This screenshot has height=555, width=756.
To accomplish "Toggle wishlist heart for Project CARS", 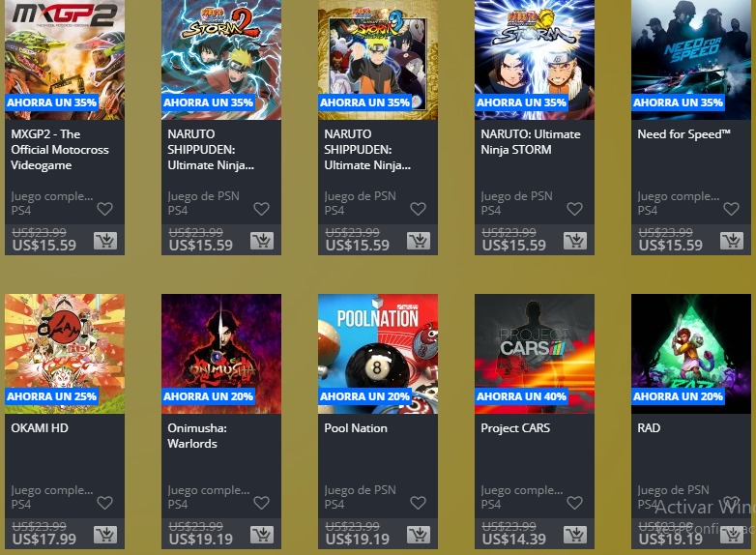I will point(574,503).
